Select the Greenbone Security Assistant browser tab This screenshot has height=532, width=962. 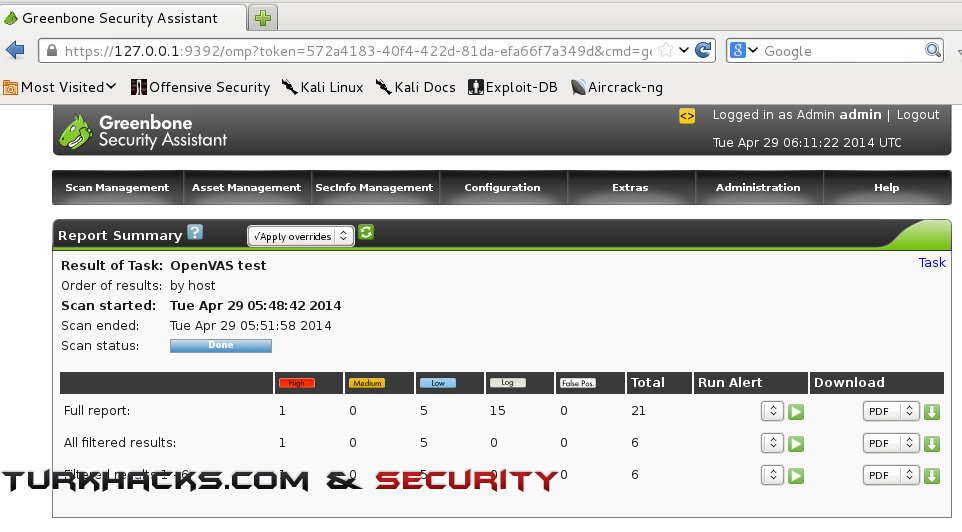click(123, 18)
